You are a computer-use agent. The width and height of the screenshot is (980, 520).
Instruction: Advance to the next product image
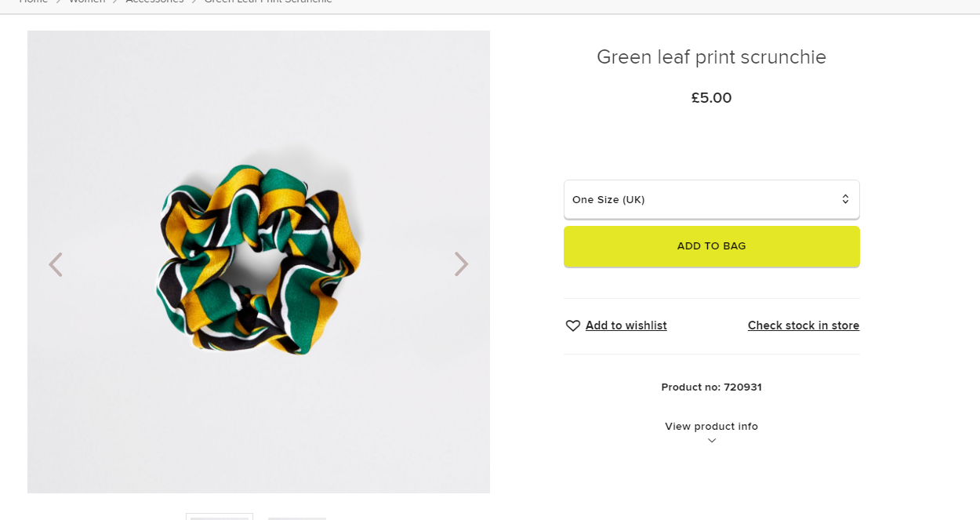[x=461, y=264]
